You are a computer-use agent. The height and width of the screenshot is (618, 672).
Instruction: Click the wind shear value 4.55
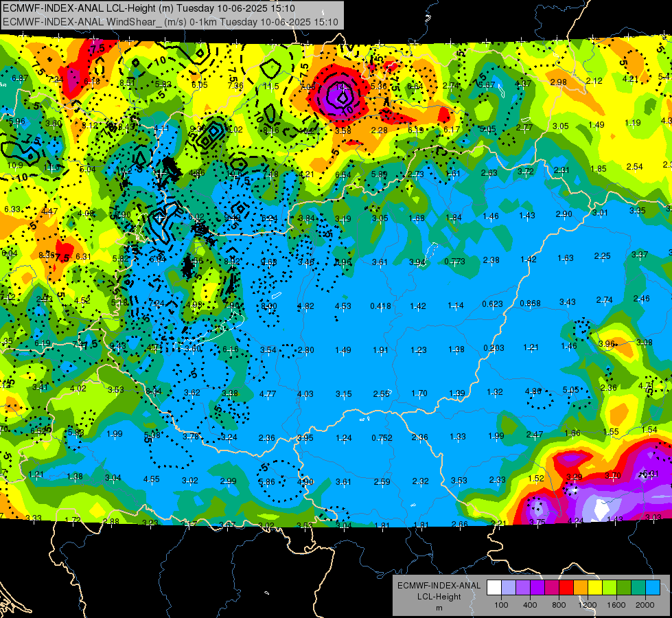[151, 479]
